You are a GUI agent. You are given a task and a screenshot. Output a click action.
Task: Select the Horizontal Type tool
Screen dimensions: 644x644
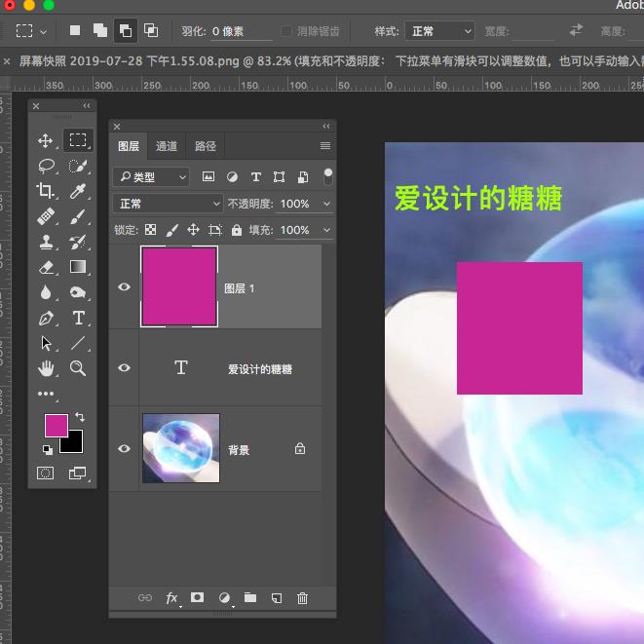[x=78, y=318]
